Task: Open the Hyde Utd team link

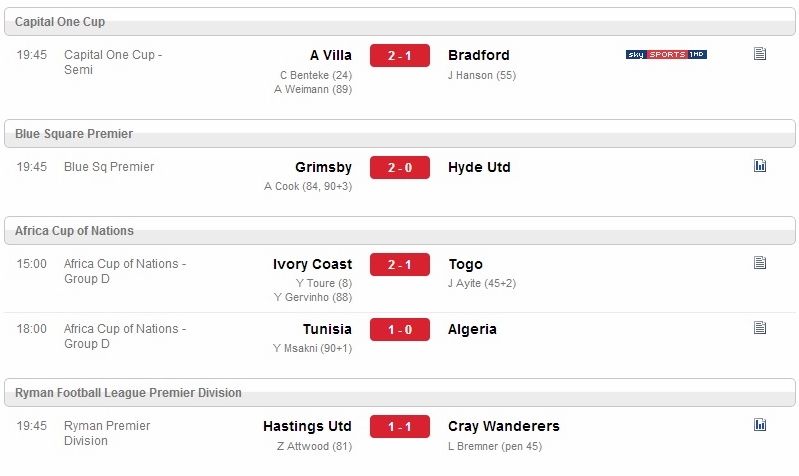Action: (x=479, y=167)
